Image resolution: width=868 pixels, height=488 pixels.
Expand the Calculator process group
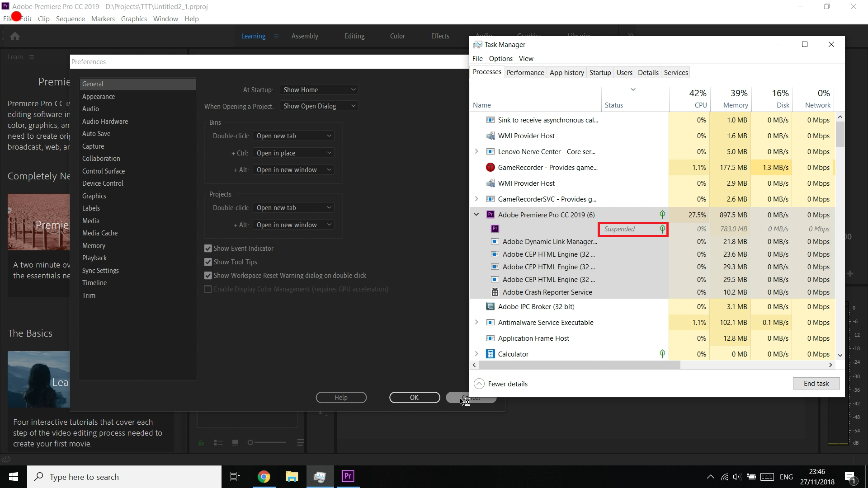(x=476, y=354)
